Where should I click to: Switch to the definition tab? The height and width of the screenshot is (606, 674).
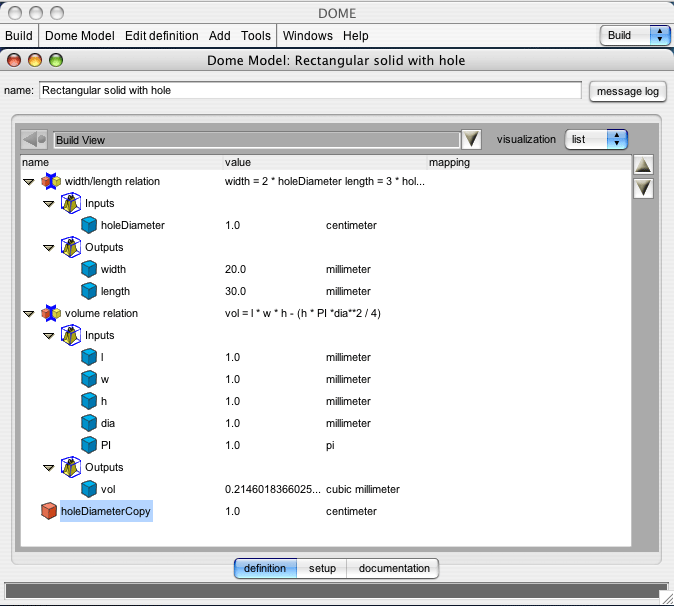(265, 568)
